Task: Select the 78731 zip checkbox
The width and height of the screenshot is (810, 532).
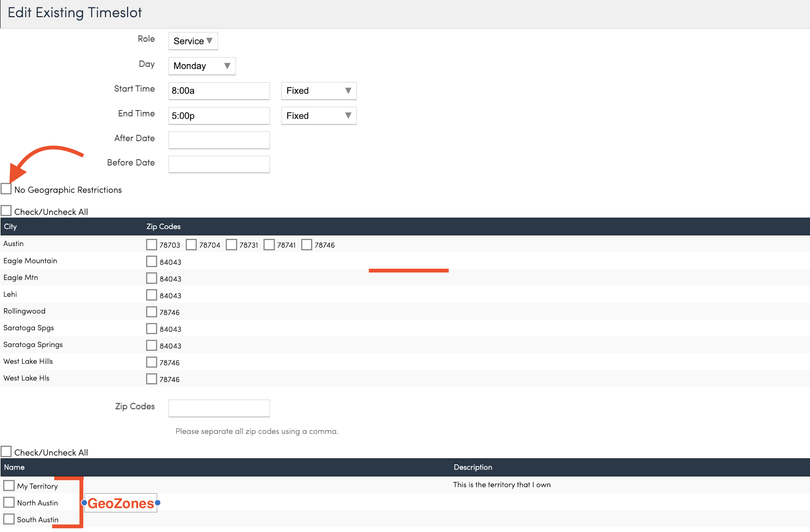Action: coord(231,245)
